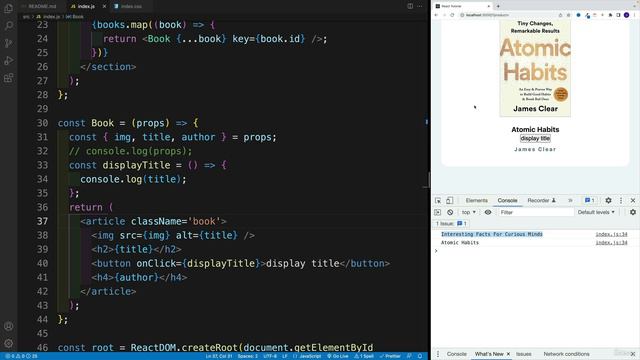This screenshot has height=360, width=640.
Task: Click the Prettier status bar item
Action: pyautogui.click(x=390, y=356)
